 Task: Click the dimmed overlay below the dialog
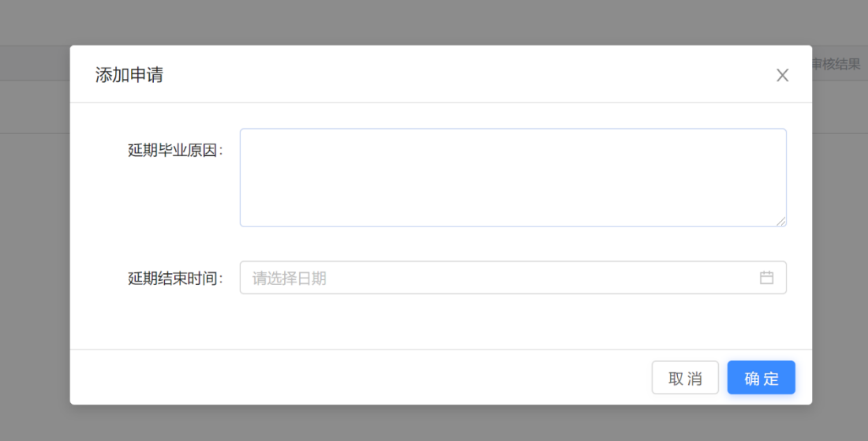pos(434,424)
